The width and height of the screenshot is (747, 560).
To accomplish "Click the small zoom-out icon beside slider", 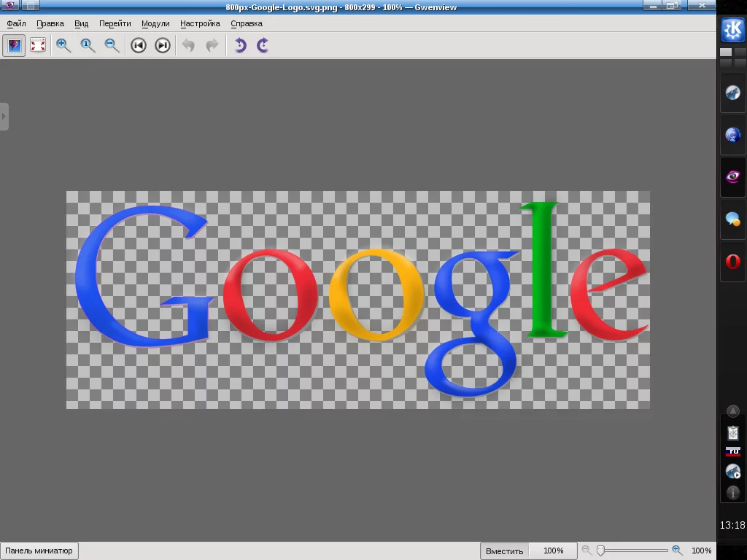I will click(587, 551).
